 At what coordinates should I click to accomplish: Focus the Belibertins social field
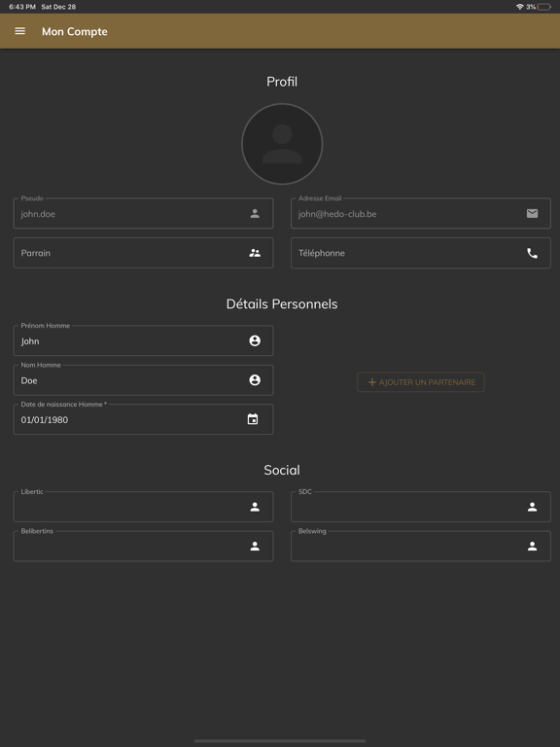click(143, 546)
